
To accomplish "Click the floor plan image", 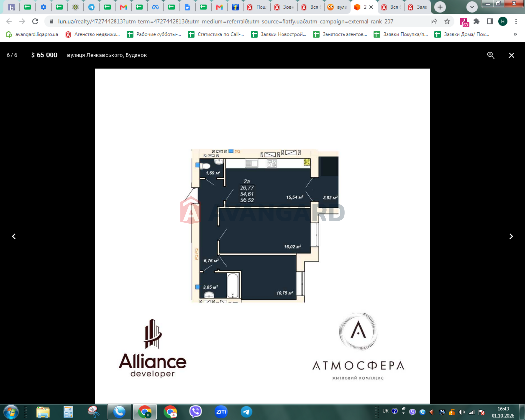I will point(262,236).
